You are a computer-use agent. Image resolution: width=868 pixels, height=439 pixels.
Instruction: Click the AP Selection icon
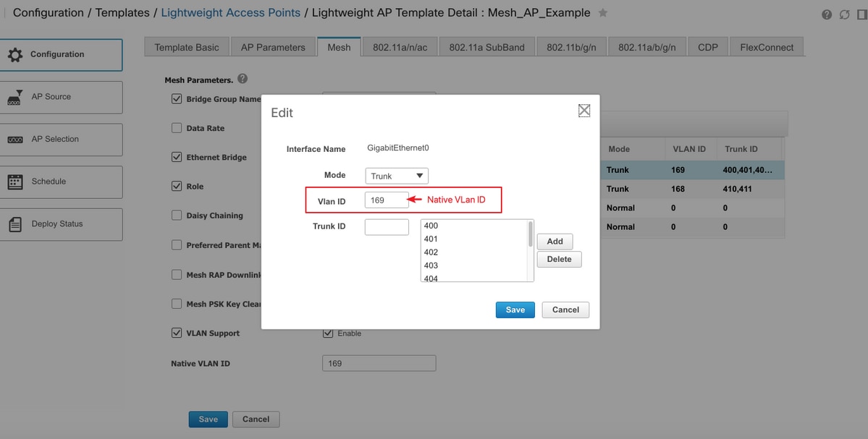15,140
